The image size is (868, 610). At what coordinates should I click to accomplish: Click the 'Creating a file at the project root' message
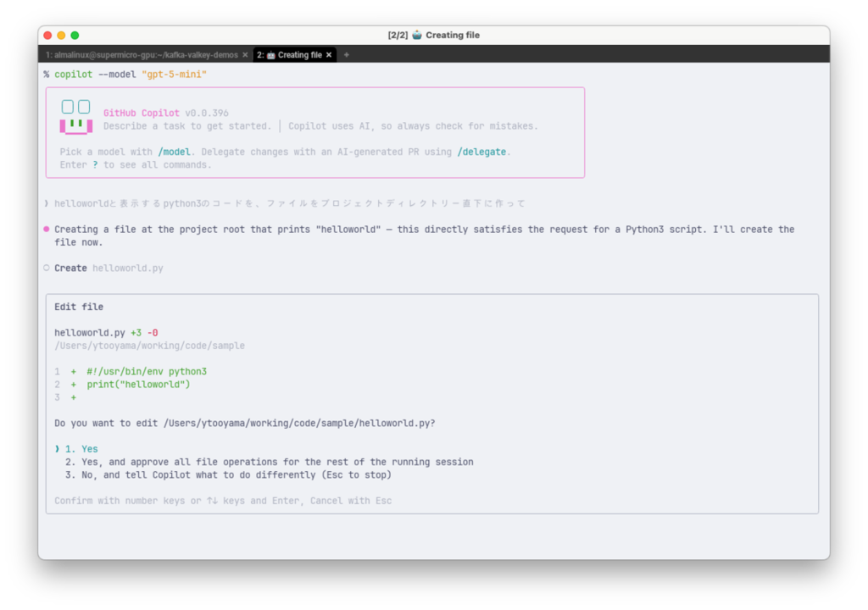(424, 236)
